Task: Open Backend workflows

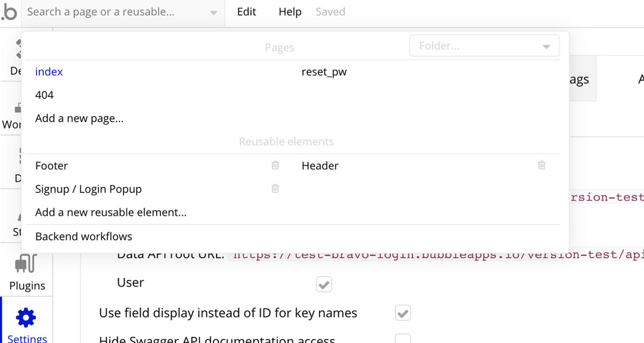Action: pyautogui.click(x=83, y=236)
